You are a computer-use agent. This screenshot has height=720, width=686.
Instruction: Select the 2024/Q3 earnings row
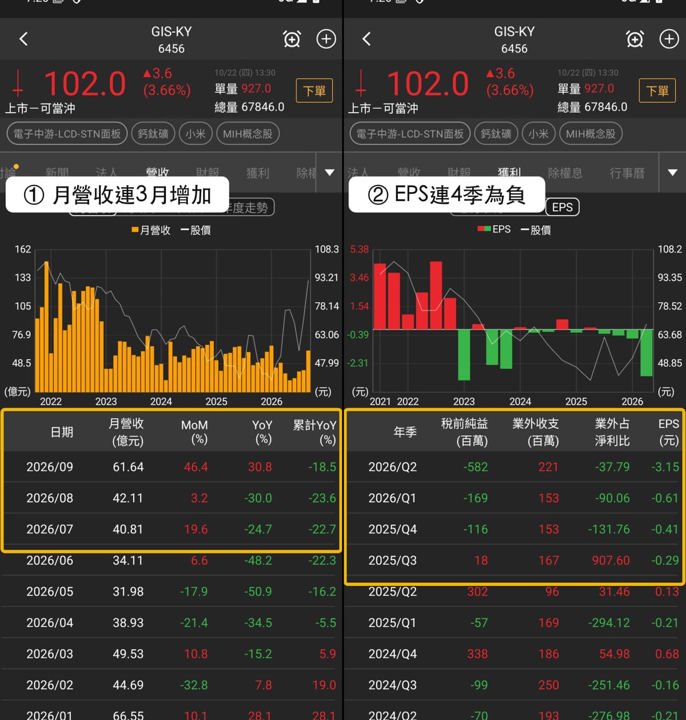(x=514, y=685)
